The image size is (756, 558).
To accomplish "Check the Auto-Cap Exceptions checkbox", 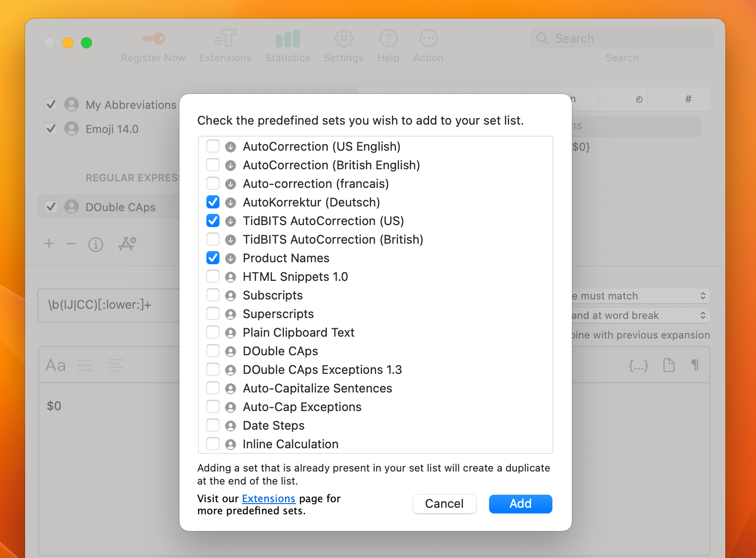I will [x=213, y=406].
